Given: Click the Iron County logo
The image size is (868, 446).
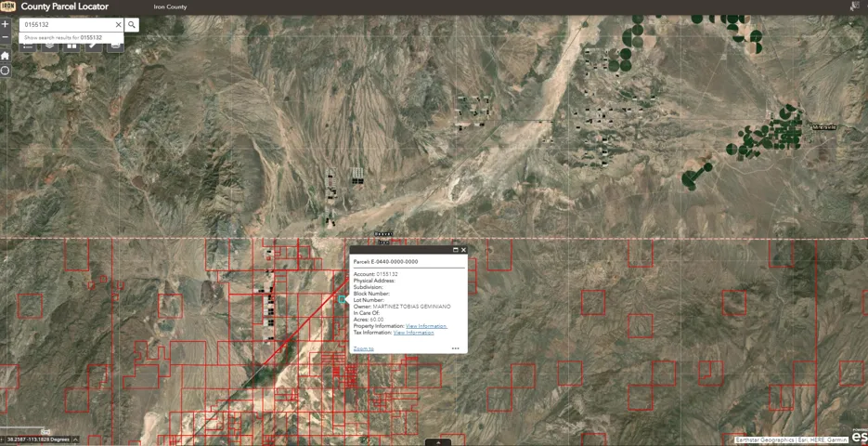Looking at the screenshot, I should click(x=7, y=7).
